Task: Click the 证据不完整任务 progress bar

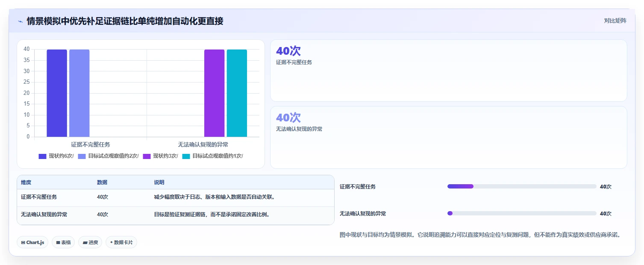Action: click(x=522, y=186)
